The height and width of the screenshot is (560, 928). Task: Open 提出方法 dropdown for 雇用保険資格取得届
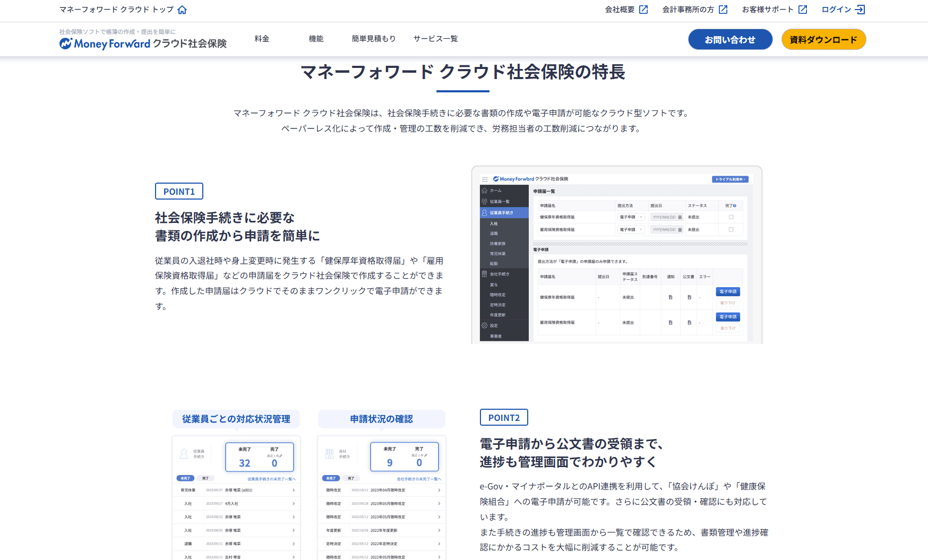click(631, 230)
